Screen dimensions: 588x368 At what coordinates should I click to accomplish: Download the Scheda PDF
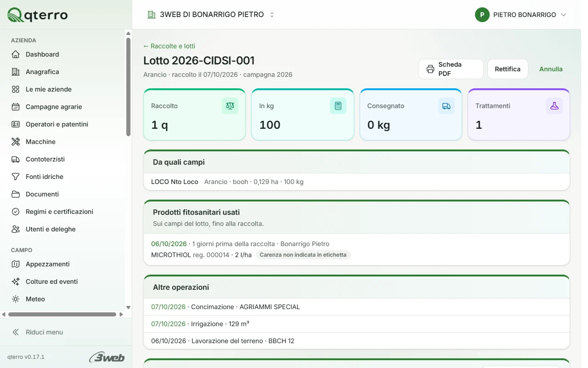click(x=451, y=69)
